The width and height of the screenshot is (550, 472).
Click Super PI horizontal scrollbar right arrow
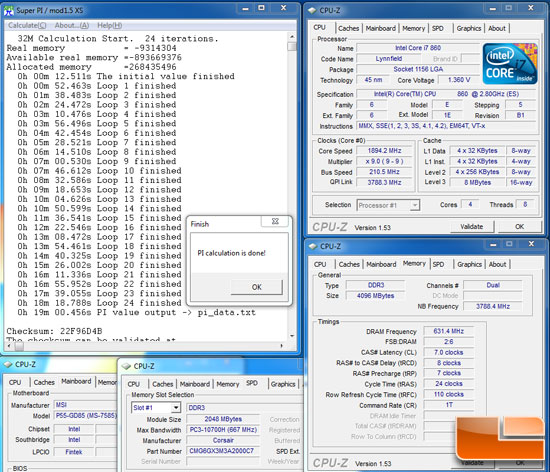pos(281,346)
